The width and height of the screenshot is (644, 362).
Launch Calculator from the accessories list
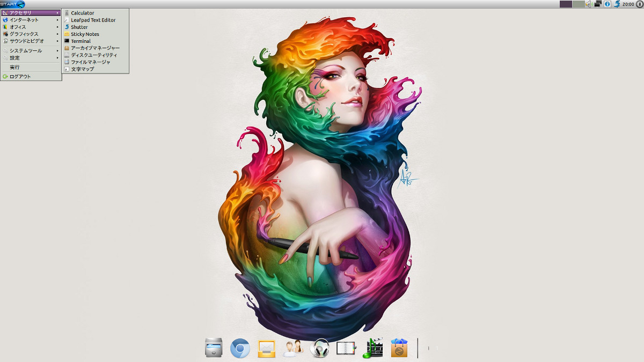(95, 13)
